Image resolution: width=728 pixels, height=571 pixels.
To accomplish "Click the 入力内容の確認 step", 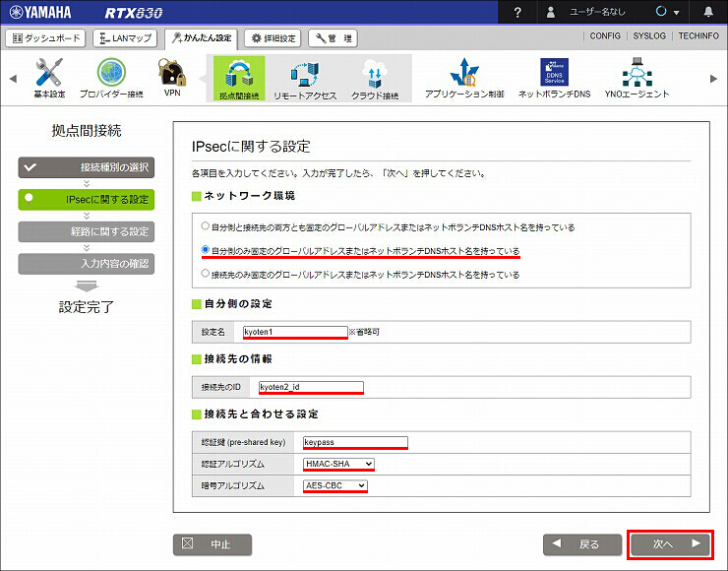I will [87, 264].
